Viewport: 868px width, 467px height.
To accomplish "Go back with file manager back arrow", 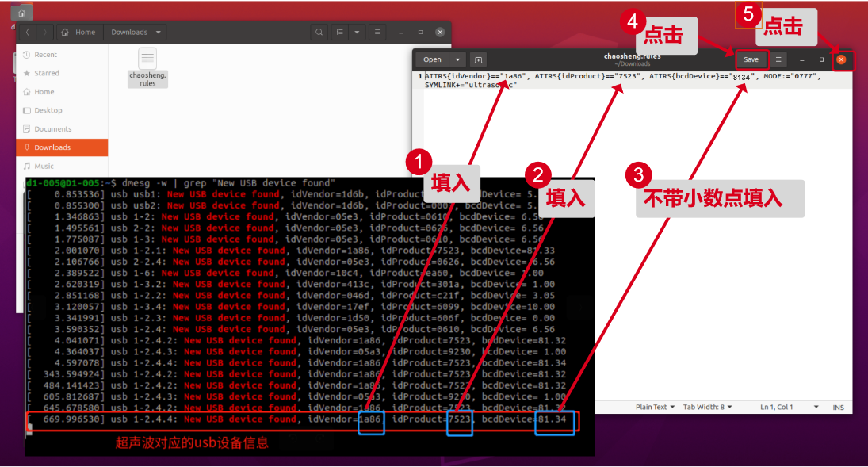I will [28, 33].
